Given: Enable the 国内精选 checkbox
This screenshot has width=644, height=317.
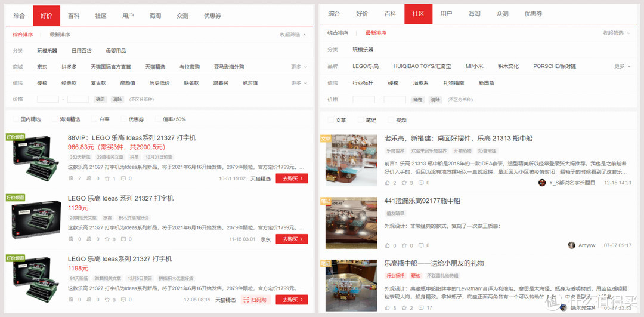Looking at the screenshot, I should pyautogui.click(x=16, y=119).
